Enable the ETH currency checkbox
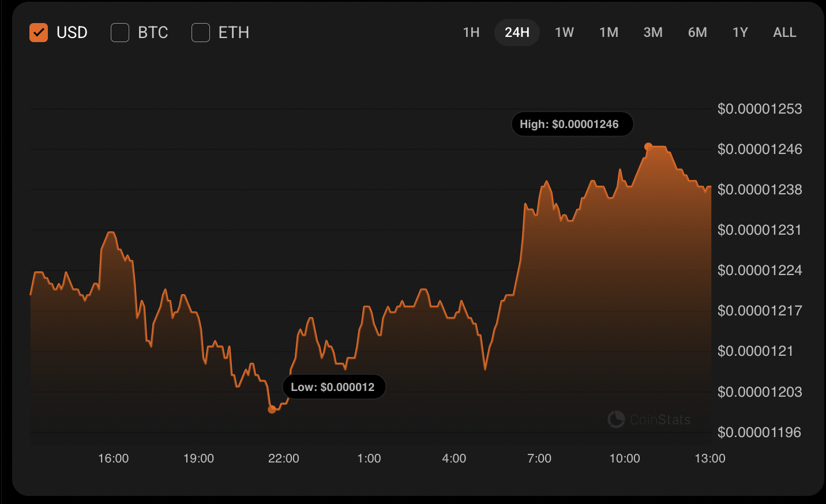Screen dimensions: 826x504 click(201, 33)
